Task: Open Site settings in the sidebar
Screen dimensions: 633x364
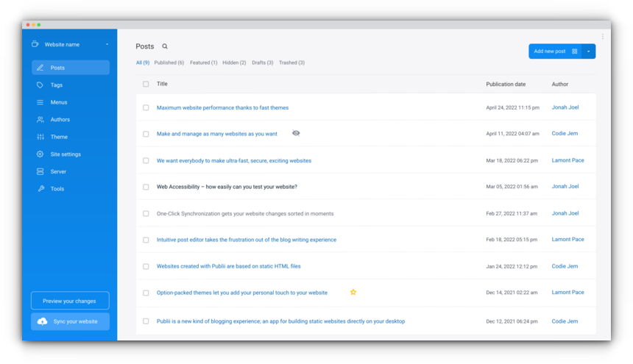Action: 66,154
